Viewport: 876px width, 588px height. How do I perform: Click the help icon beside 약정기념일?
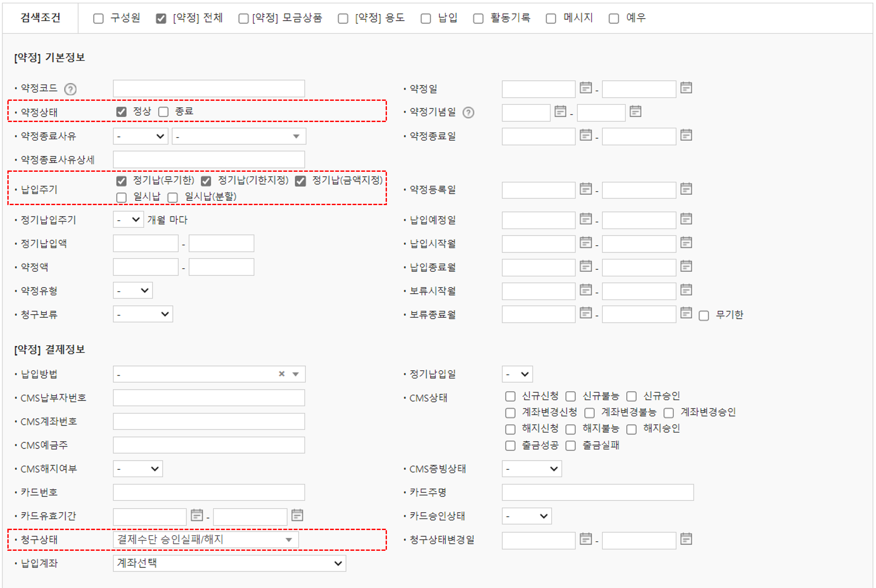coord(468,112)
